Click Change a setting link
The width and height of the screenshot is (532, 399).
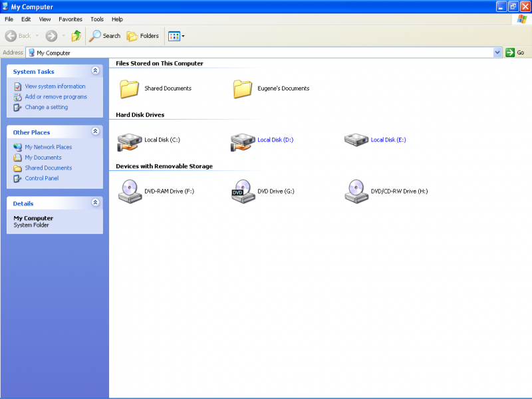coord(46,107)
